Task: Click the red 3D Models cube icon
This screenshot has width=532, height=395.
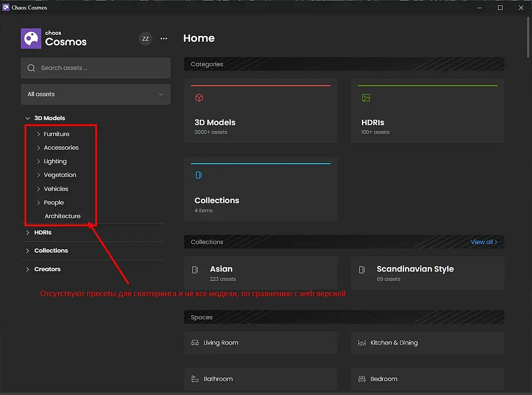Action: click(x=199, y=98)
